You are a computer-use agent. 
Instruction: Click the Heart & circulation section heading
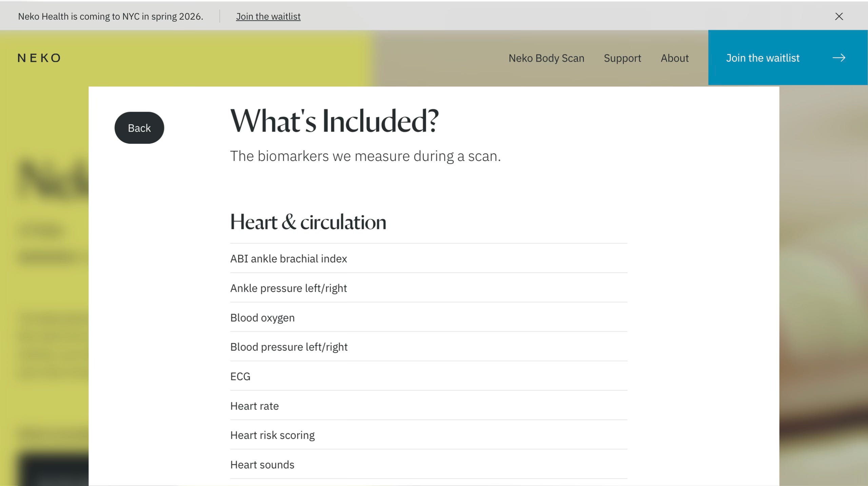tap(308, 222)
